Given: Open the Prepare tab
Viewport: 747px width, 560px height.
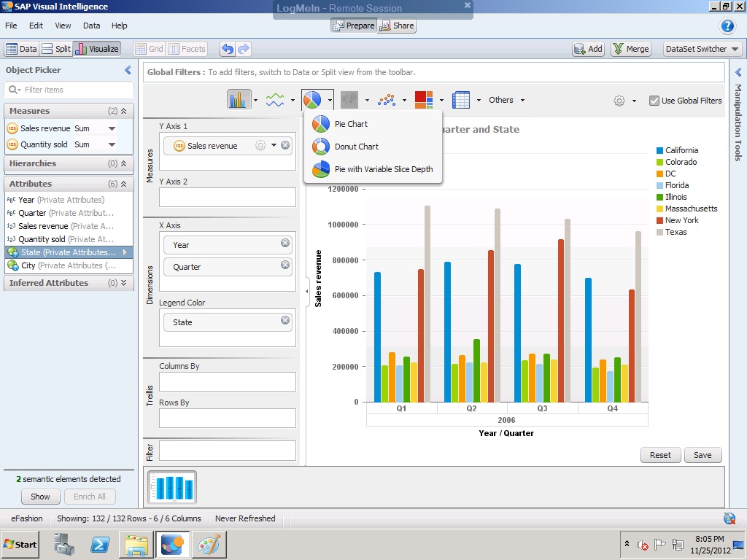Looking at the screenshot, I should 354,26.
